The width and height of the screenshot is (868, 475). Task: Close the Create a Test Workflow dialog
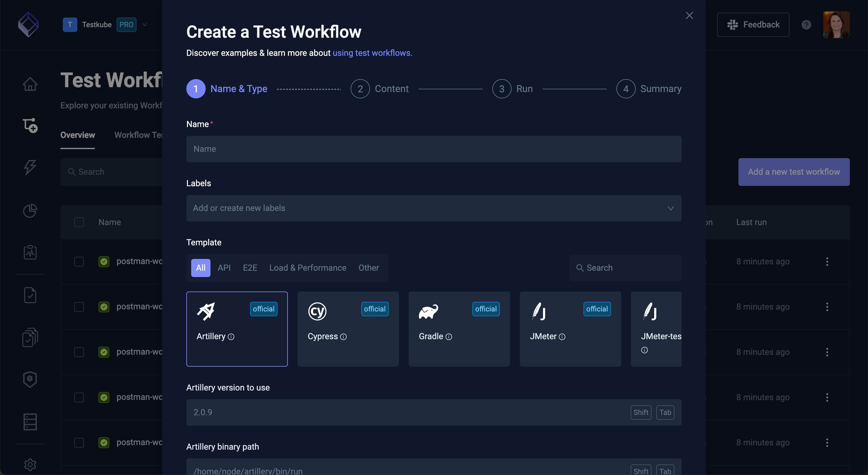pos(690,15)
